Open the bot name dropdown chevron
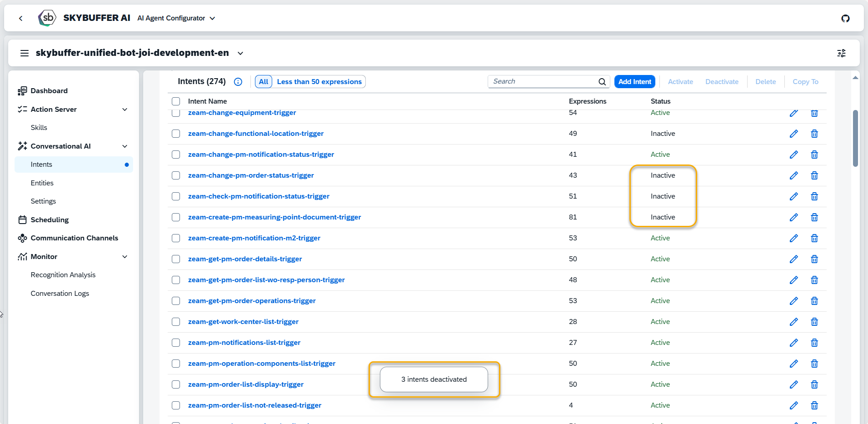 (240, 53)
